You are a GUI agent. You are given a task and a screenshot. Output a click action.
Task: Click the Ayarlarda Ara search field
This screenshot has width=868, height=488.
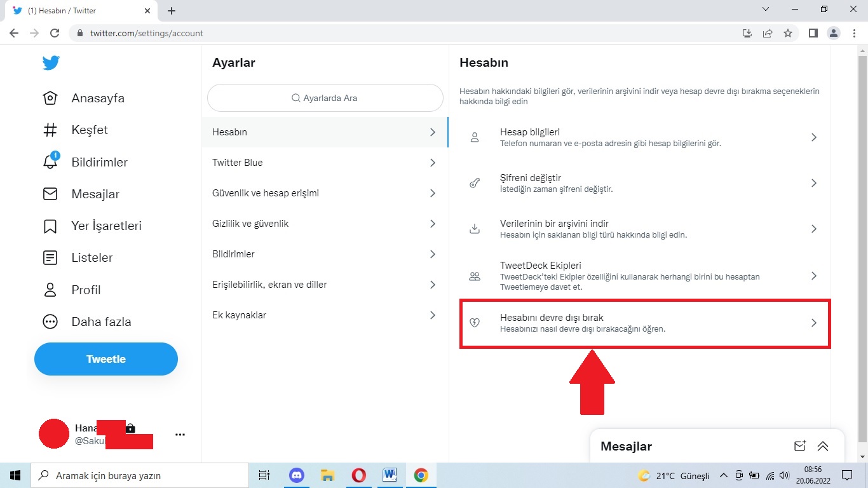coord(325,98)
